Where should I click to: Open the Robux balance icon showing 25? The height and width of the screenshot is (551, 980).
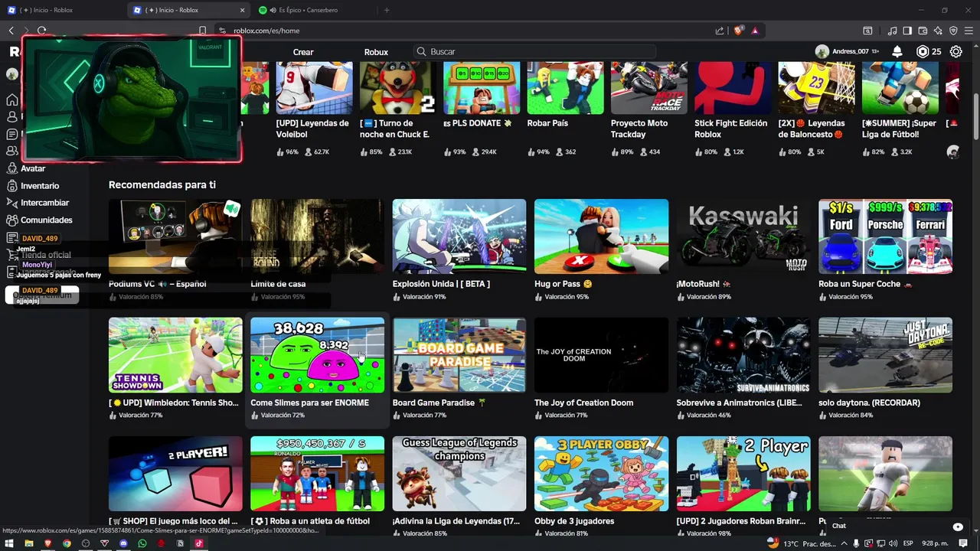click(929, 51)
